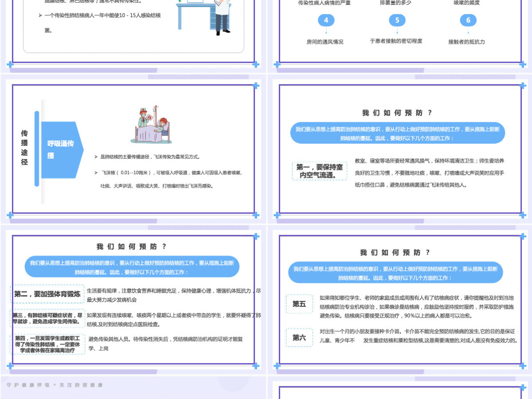Click the text 房间的通风情况
532x399 pixels.
click(325, 42)
